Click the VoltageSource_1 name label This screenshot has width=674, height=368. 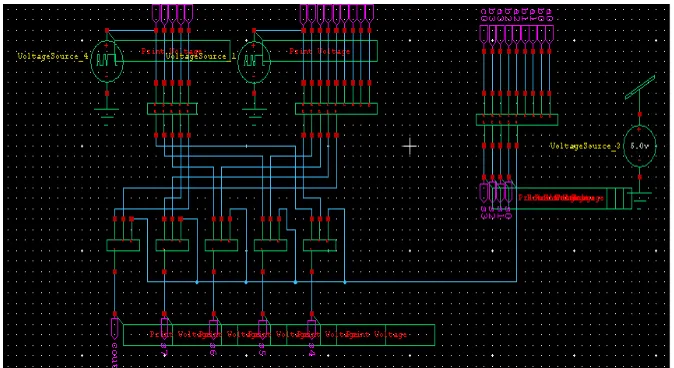pos(201,56)
